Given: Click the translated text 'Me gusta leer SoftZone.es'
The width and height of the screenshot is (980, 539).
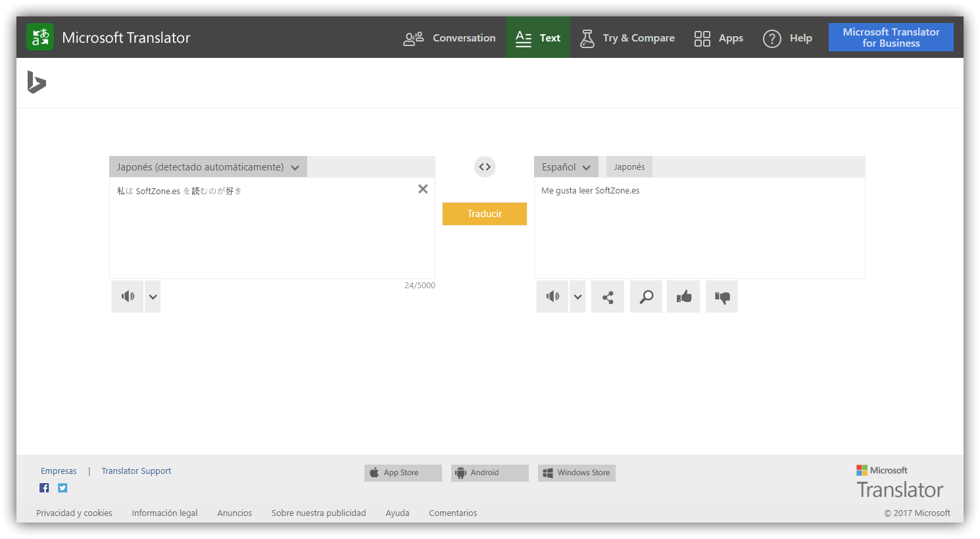Looking at the screenshot, I should point(591,191).
